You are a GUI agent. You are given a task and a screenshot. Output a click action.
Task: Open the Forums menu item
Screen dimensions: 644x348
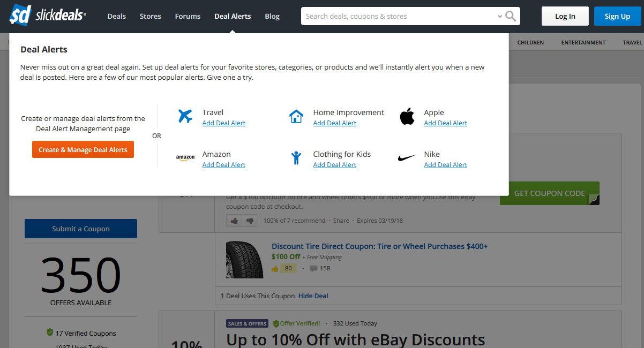188,16
